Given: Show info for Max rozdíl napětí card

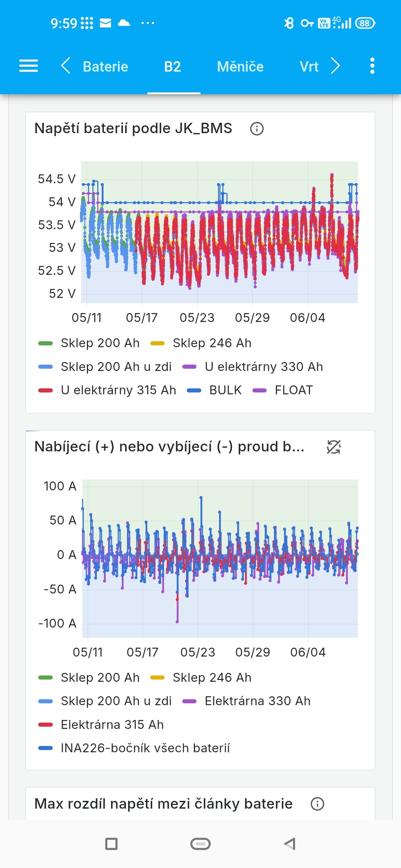Looking at the screenshot, I should coord(317,804).
